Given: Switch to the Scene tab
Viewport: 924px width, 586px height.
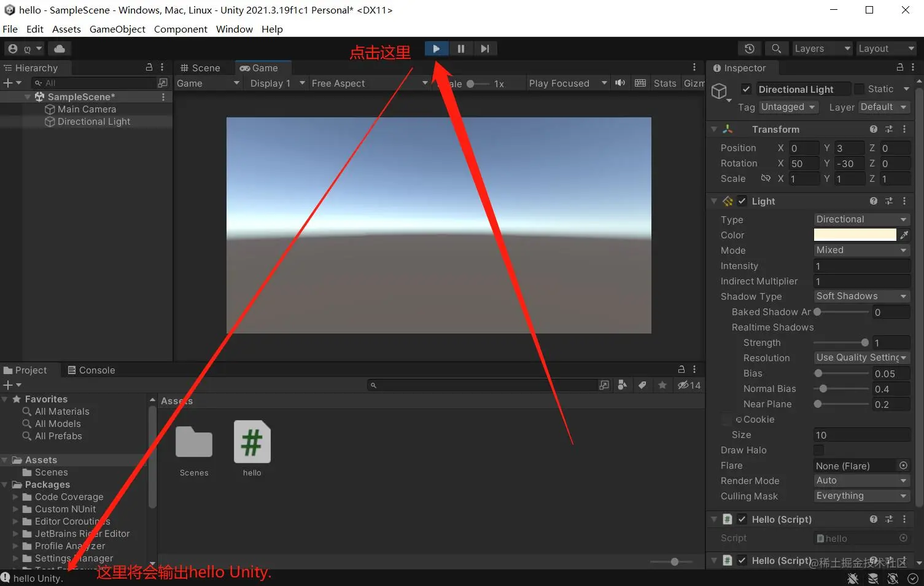Looking at the screenshot, I should point(203,68).
